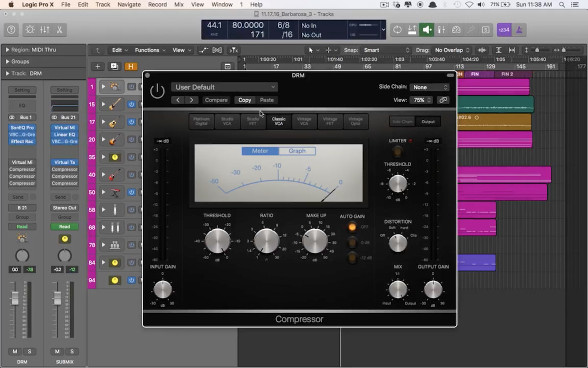Click the microphone icon on track 58

click(115, 210)
